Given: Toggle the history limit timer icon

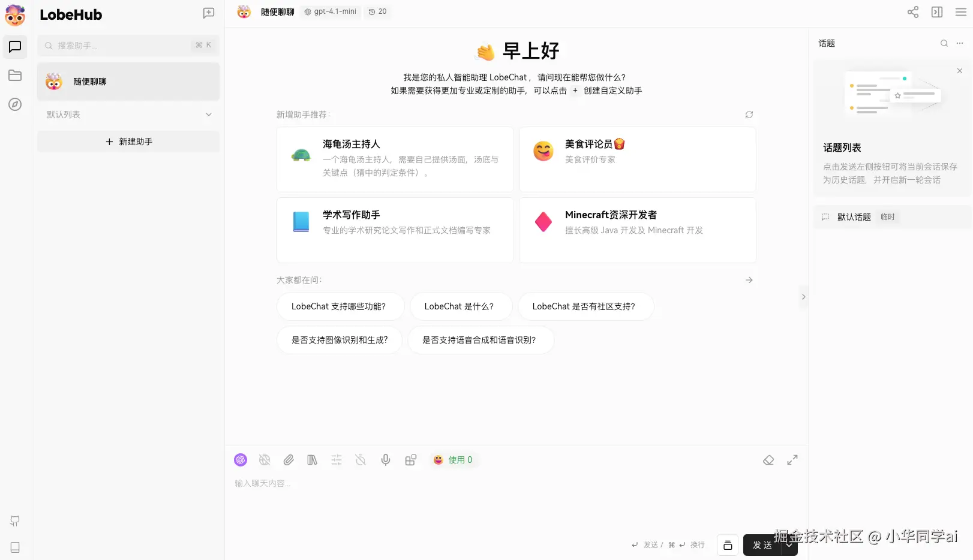Looking at the screenshot, I should point(361,460).
